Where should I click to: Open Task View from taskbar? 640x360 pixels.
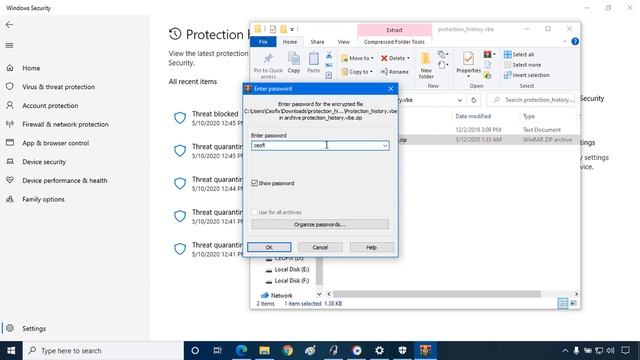[218, 351]
